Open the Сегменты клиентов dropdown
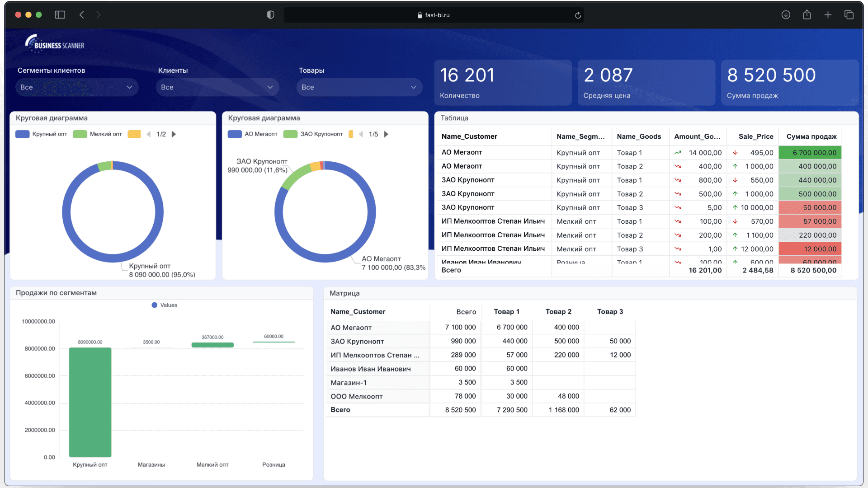The image size is (868, 488). click(77, 87)
